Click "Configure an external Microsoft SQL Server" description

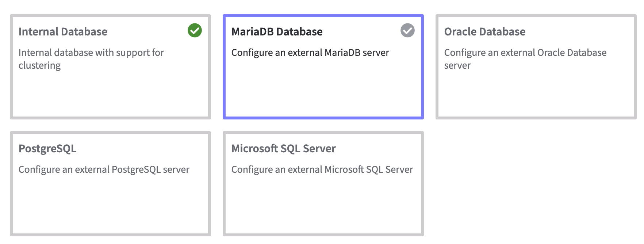(x=322, y=169)
